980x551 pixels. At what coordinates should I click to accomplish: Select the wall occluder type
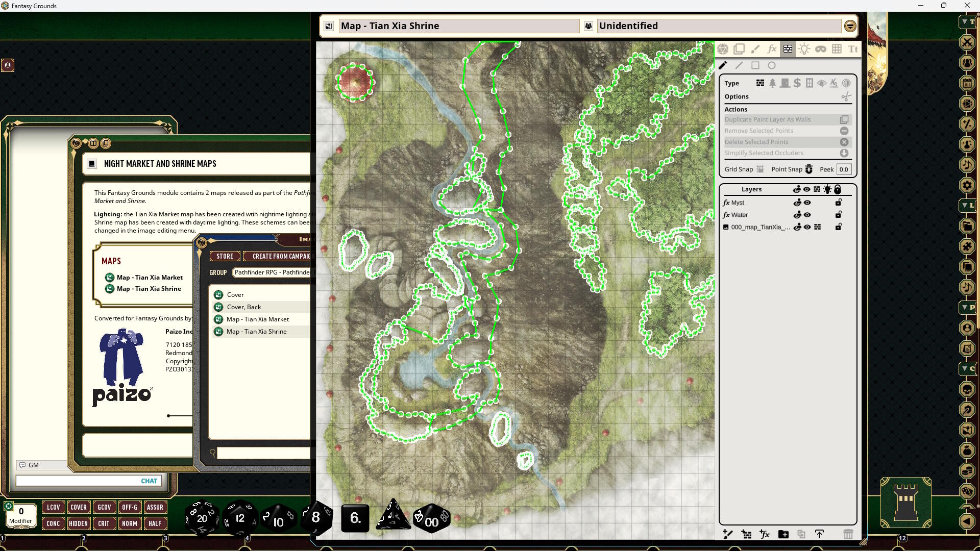tap(760, 83)
